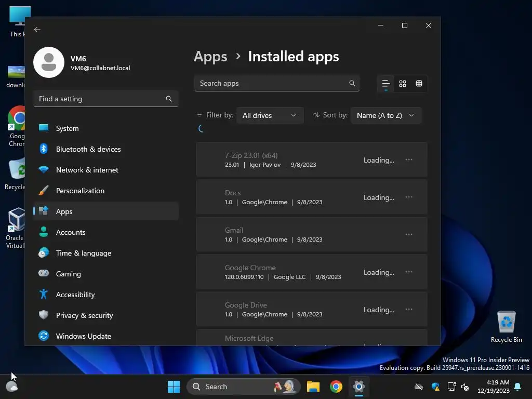Click the Search apps field
Screen dimensions: 532x399
point(277,83)
